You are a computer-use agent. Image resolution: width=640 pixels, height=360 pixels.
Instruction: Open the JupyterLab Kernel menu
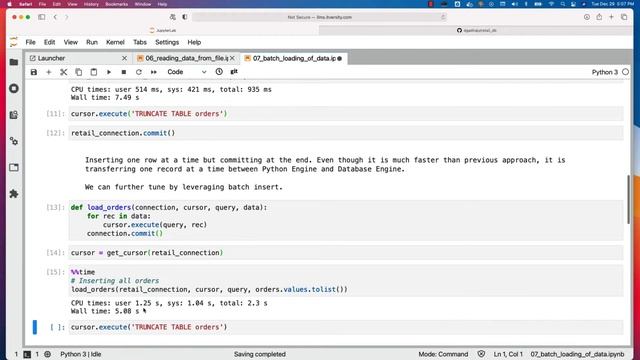click(115, 42)
